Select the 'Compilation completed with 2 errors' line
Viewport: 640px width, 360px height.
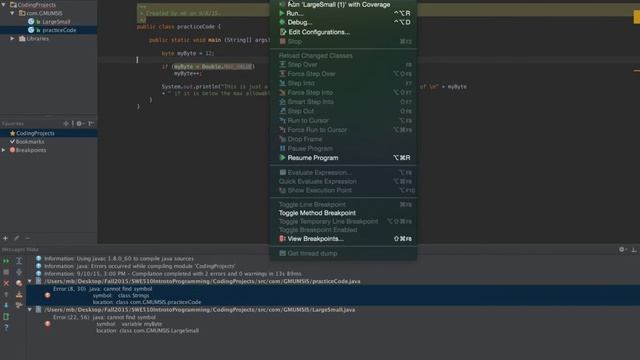click(x=173, y=274)
